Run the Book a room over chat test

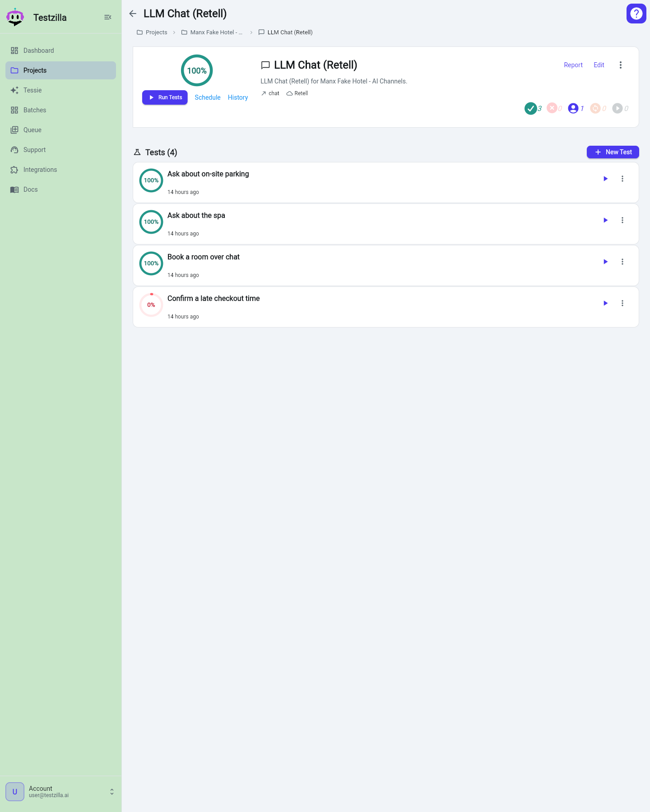pos(606,262)
